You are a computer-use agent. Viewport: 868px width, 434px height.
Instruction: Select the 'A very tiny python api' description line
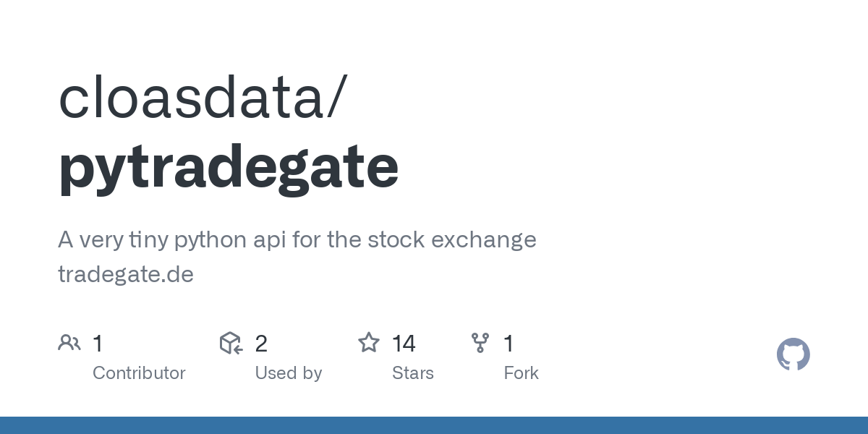[297, 240]
